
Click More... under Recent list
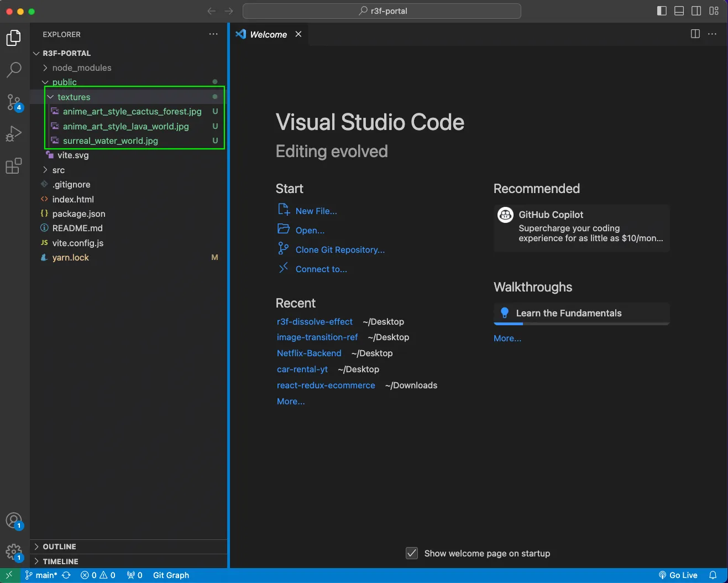click(291, 401)
